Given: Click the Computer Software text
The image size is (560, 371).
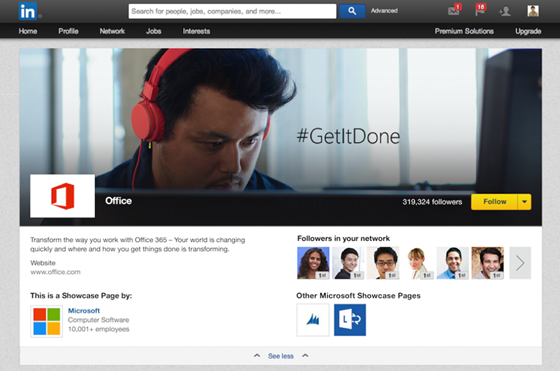Looking at the screenshot, I should coord(99,320).
